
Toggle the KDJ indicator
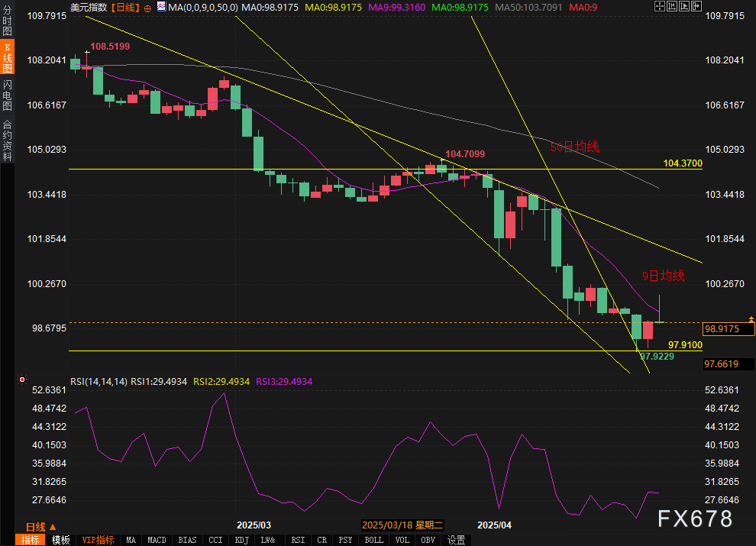tap(241, 540)
